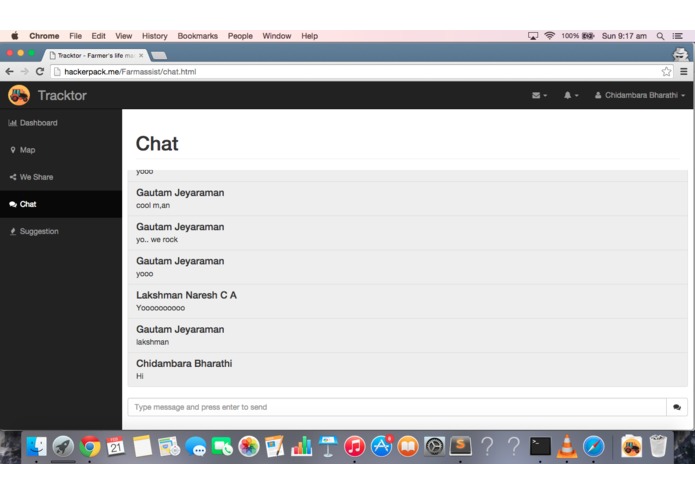Open System Preferences in dock
695x494 pixels.
click(x=434, y=446)
